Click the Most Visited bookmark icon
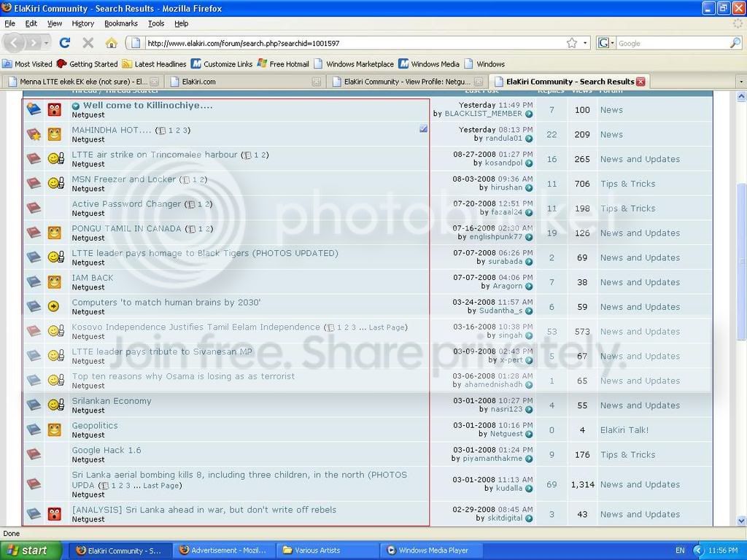Screen dimensions: 747x560 (x=7, y=64)
